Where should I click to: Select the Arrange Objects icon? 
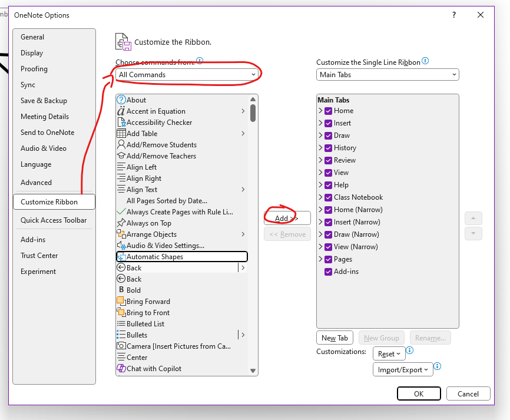[121, 234]
